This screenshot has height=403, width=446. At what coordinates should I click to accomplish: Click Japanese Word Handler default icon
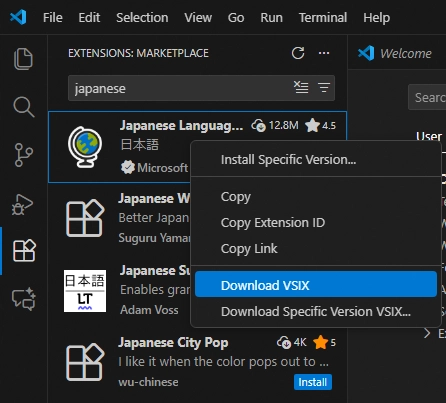pyautogui.click(x=85, y=218)
